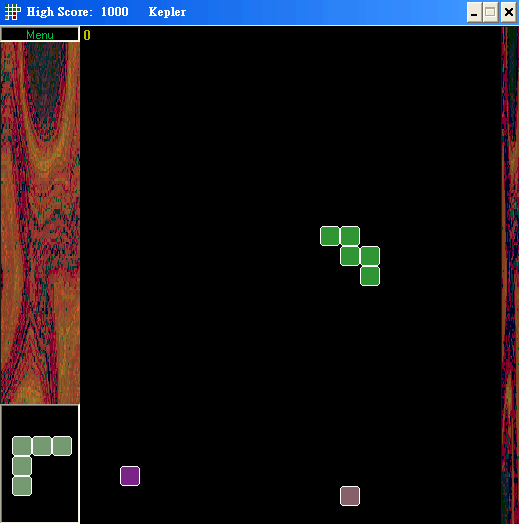The width and height of the screenshot is (519, 524).
Task: Close the game window
Action: pyautogui.click(x=509, y=13)
